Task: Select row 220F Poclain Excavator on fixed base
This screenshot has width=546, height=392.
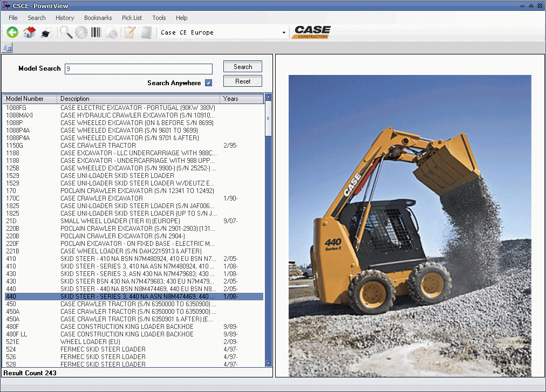Action: click(x=134, y=244)
